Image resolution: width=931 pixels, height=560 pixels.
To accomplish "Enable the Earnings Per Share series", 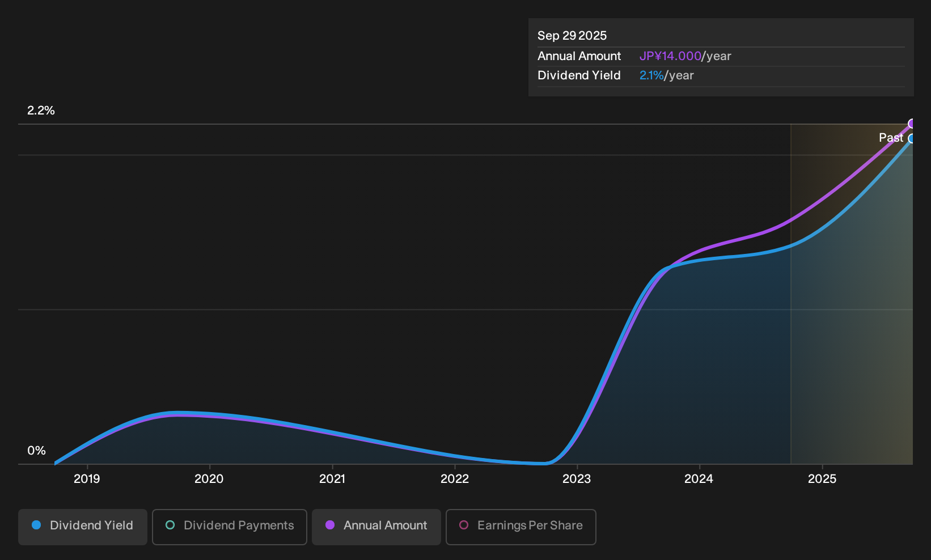I will point(521,527).
